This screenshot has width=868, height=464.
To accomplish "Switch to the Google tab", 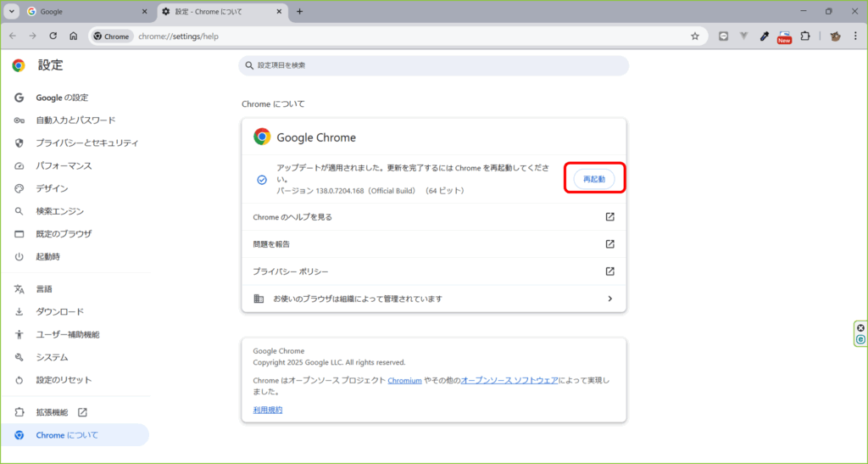I will tap(87, 12).
